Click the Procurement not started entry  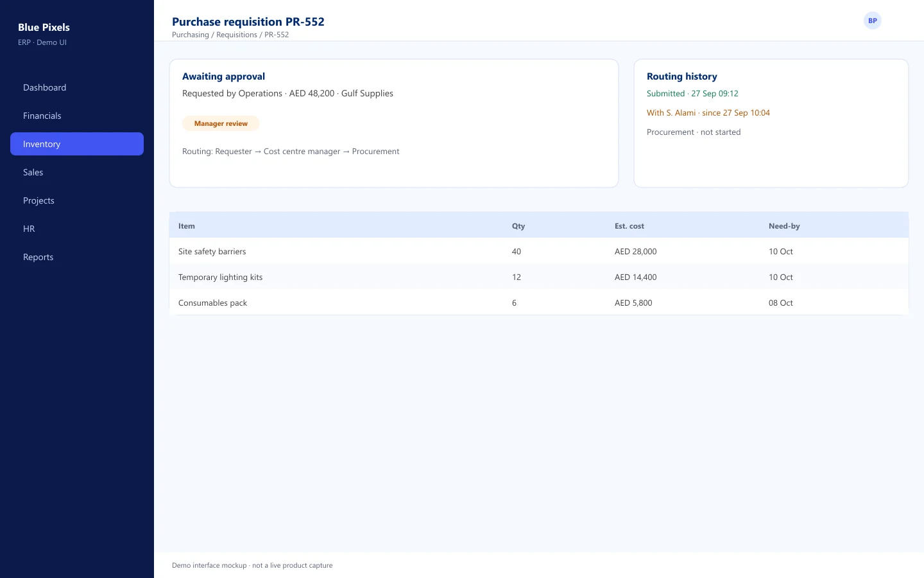pos(694,132)
